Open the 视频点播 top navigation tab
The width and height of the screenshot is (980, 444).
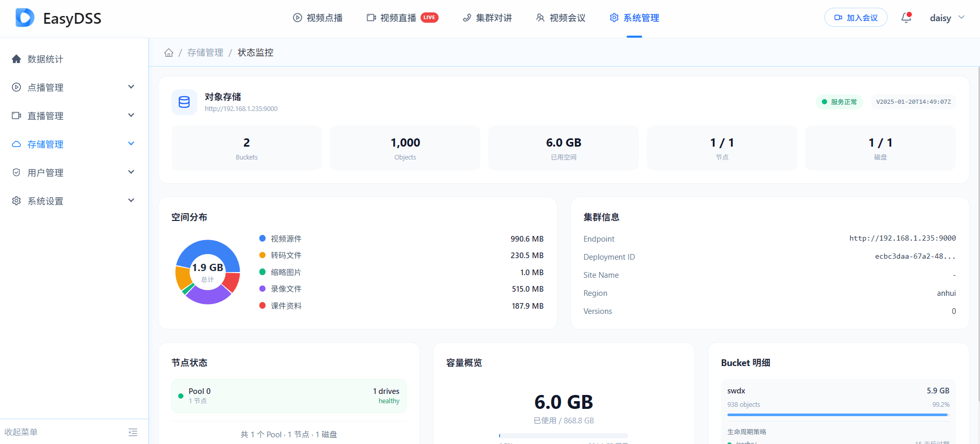[318, 18]
